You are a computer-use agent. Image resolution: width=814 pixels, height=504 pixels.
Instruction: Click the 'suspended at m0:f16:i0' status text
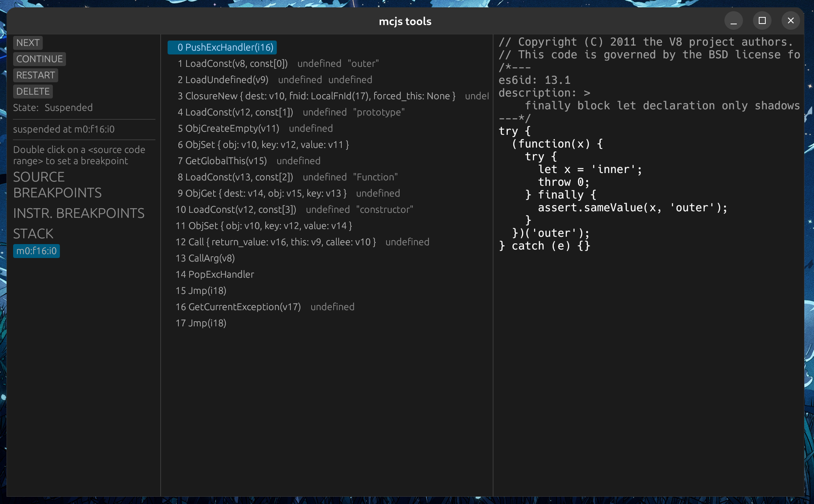coord(64,129)
